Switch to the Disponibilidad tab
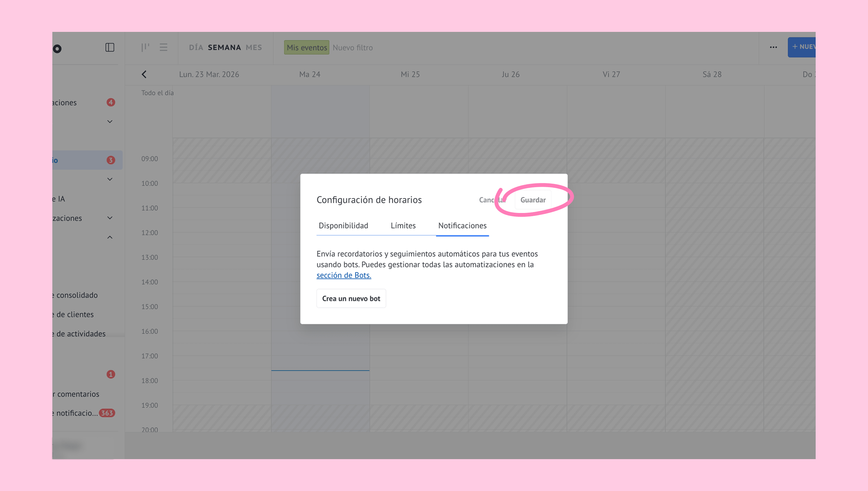The height and width of the screenshot is (491, 868). pos(343,225)
